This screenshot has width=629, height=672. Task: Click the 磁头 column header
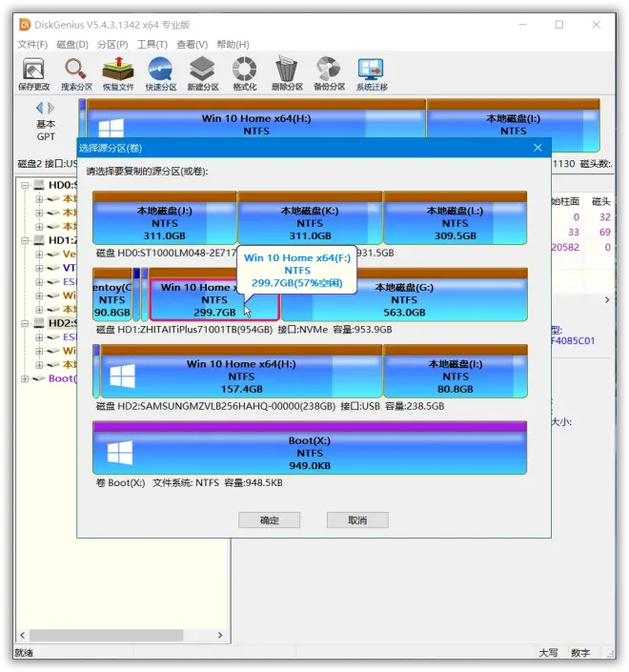(x=600, y=201)
